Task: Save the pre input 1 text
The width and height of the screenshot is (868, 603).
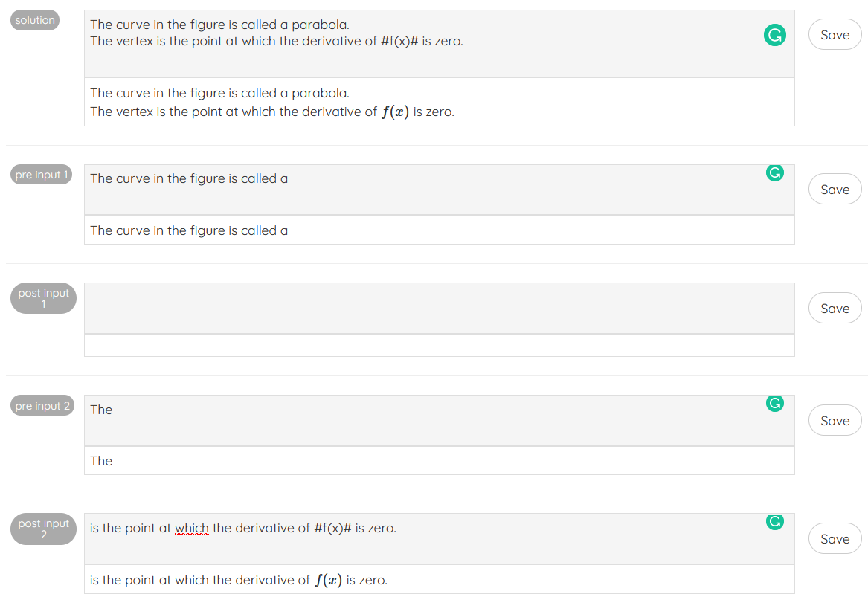Action: click(834, 189)
